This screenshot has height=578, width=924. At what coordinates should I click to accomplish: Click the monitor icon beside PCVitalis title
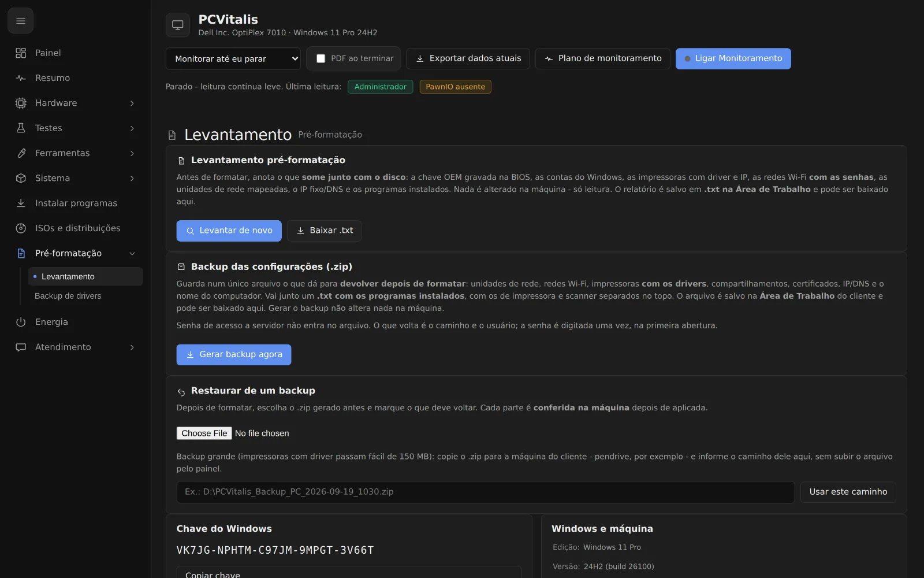tap(178, 25)
